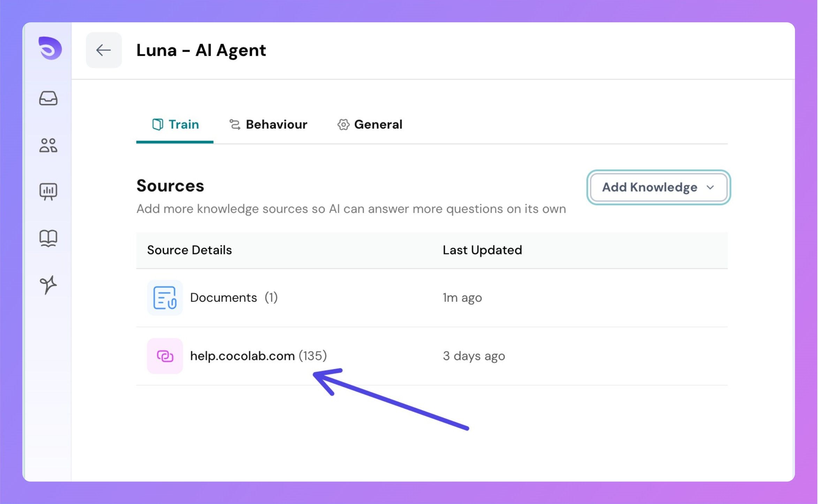The width and height of the screenshot is (818, 504).
Task: Switch to the General tab
Action: [x=378, y=125]
